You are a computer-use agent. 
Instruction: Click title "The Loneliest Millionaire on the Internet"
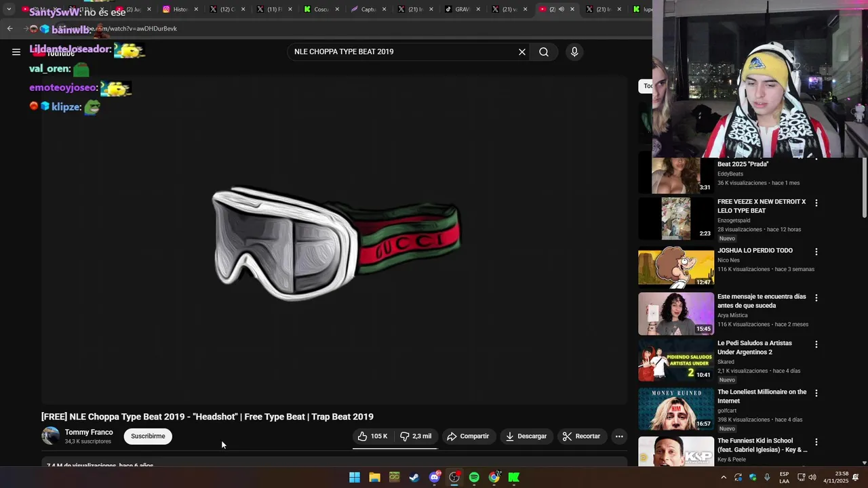pos(762,396)
